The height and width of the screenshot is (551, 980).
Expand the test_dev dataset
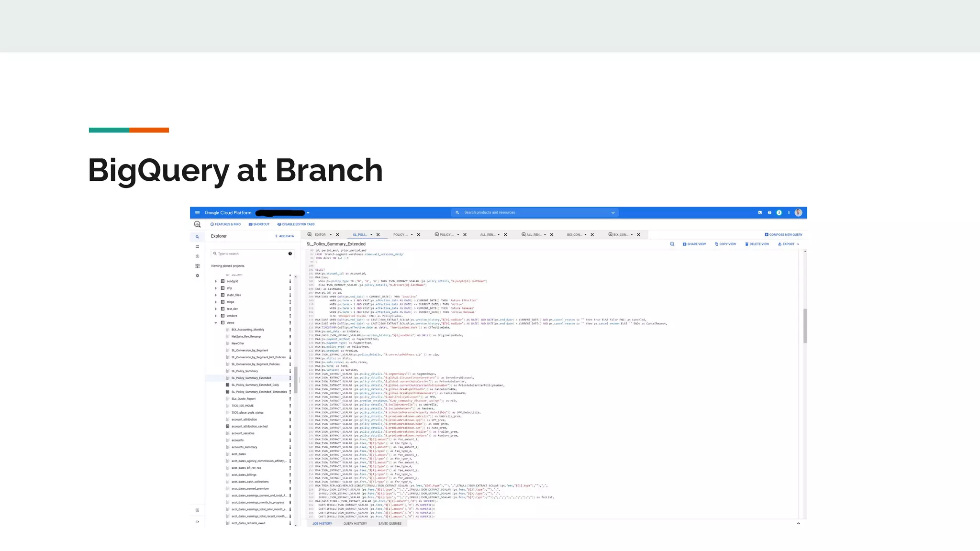tap(216, 309)
